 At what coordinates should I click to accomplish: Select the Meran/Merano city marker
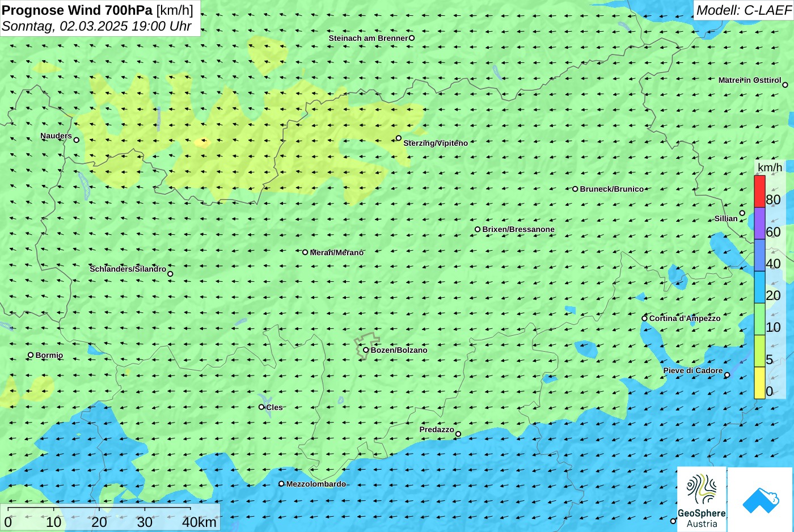click(x=305, y=252)
